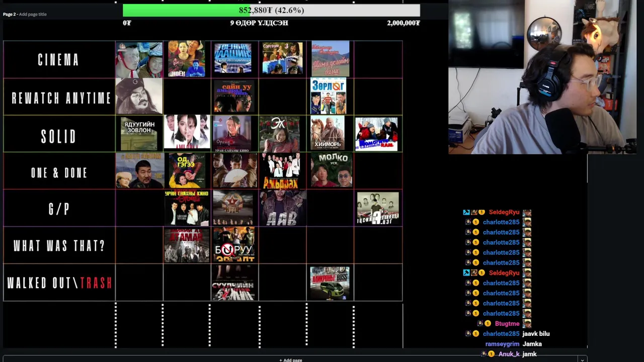The height and width of the screenshot is (362, 644).
Task: Select the blue game-show stage poster in Cinema
Action: (x=233, y=58)
